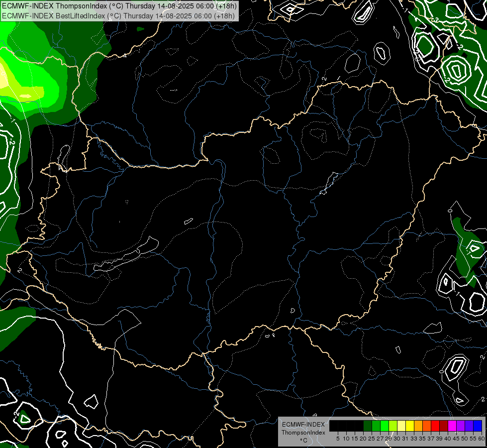Click the red-orange 35–37 legend swatch

click(x=427, y=426)
